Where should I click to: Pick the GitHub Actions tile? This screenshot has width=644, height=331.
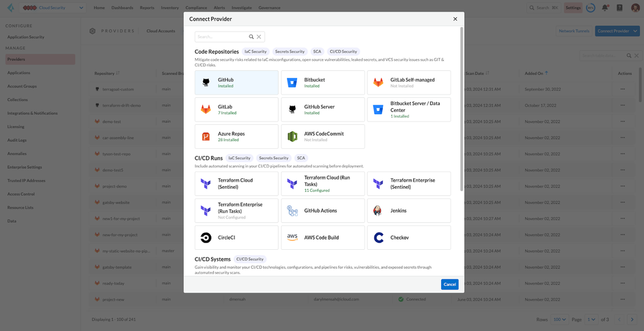322,211
